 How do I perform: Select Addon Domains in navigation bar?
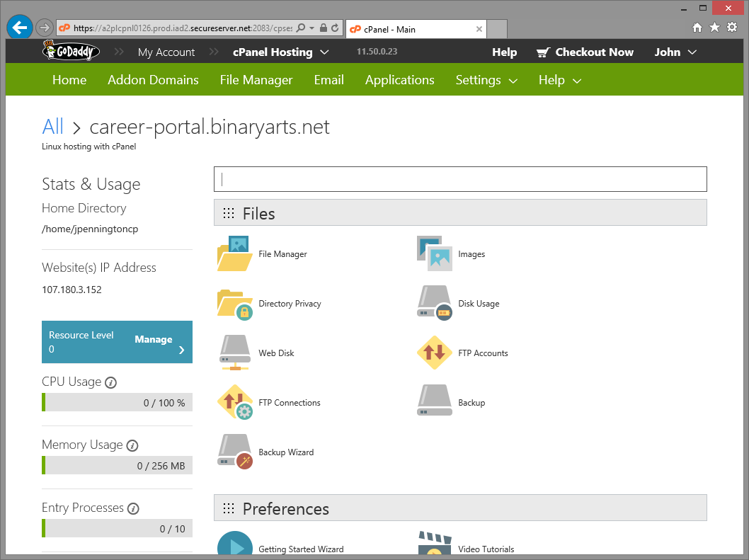point(153,80)
